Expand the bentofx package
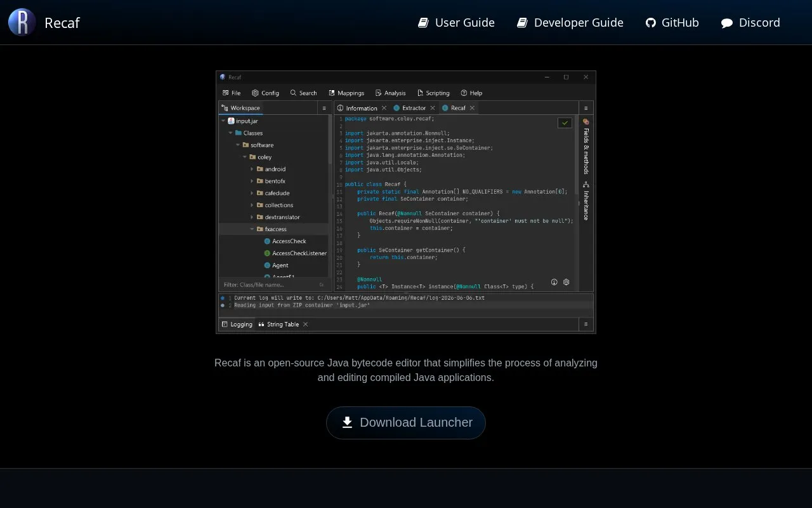The image size is (812, 508). pyautogui.click(x=252, y=181)
